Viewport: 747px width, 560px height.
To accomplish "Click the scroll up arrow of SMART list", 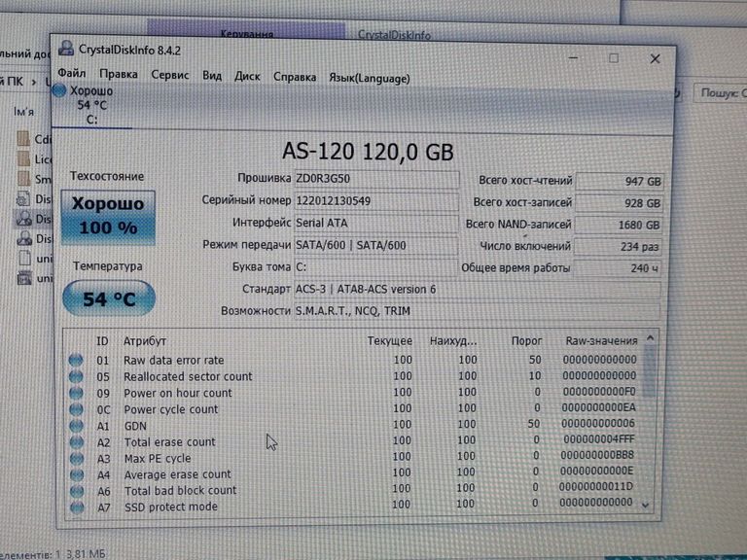I will tap(651, 338).
